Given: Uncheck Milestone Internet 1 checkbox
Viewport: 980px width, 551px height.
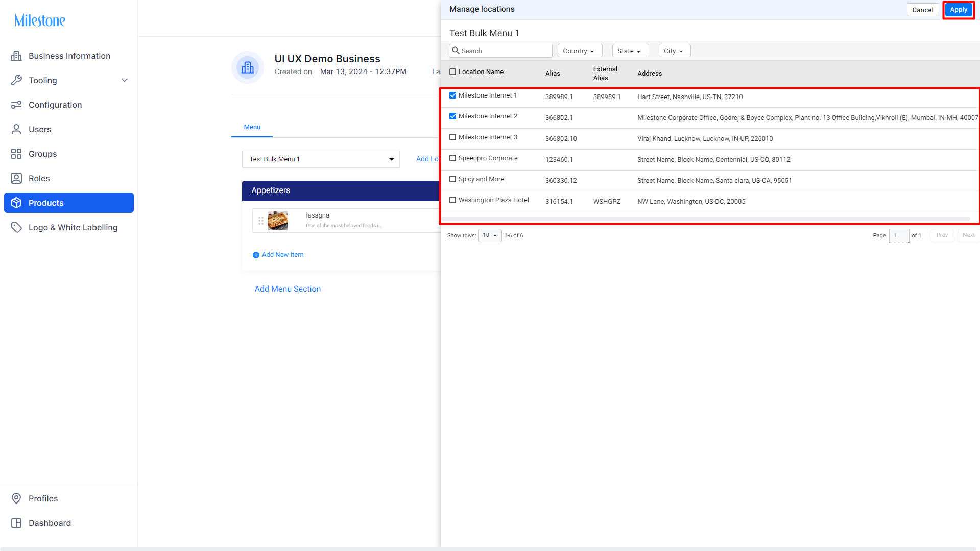Looking at the screenshot, I should point(452,95).
